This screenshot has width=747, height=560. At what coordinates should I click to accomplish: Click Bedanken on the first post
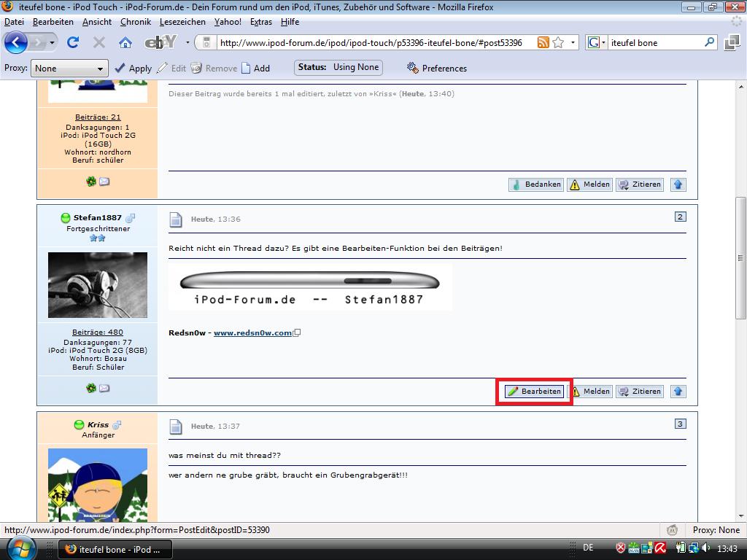point(536,184)
